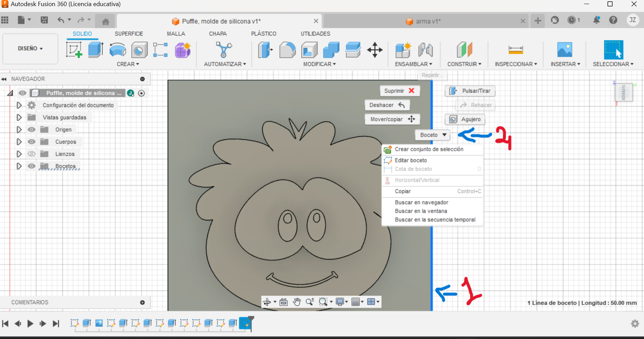Select the Fillet tool icon
Screen dimensions: 644x339
(287, 50)
